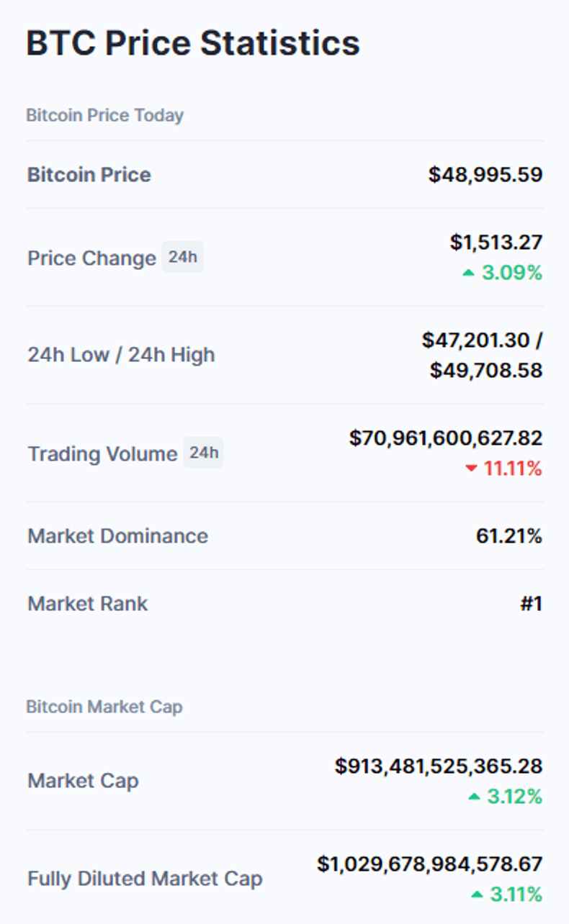Click the green up arrow beside 3.09%
Viewport: 569px width, 924px height.
point(469,273)
